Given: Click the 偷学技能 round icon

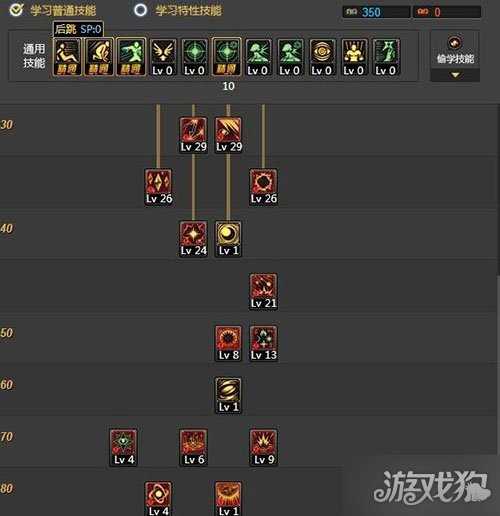Looking at the screenshot, I should (455, 42).
